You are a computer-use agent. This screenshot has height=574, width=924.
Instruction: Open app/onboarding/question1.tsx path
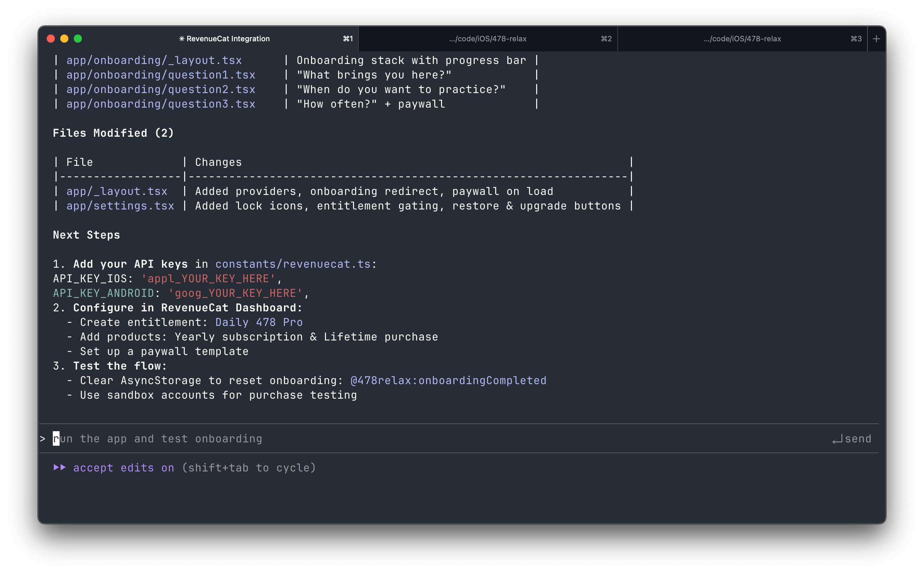pyautogui.click(x=161, y=75)
